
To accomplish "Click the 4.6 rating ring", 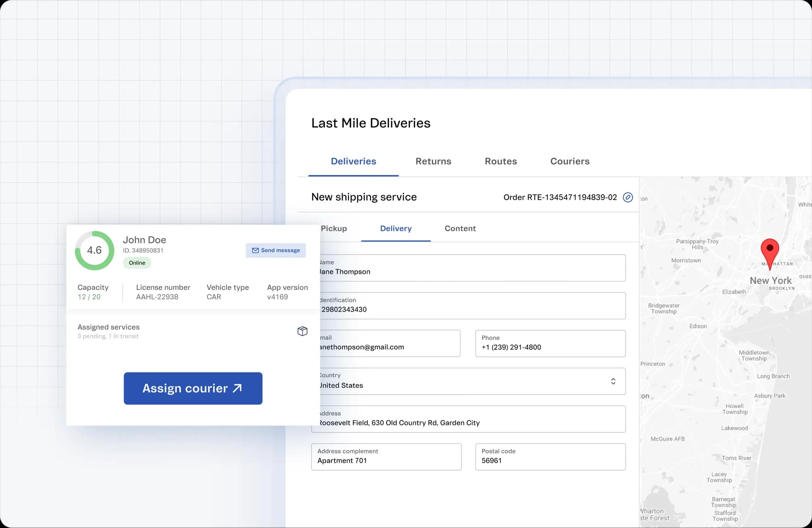I will 95,250.
